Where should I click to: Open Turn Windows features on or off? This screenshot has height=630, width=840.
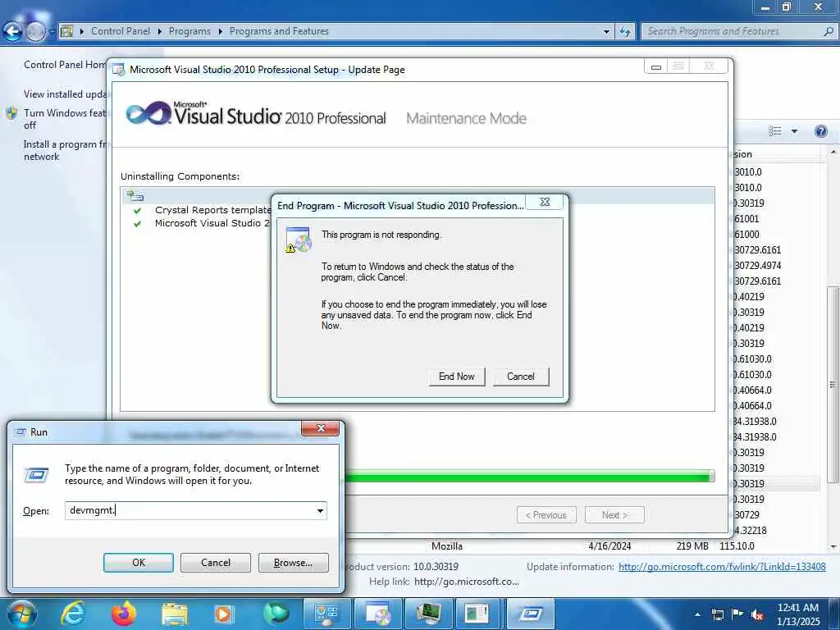(x=65, y=119)
